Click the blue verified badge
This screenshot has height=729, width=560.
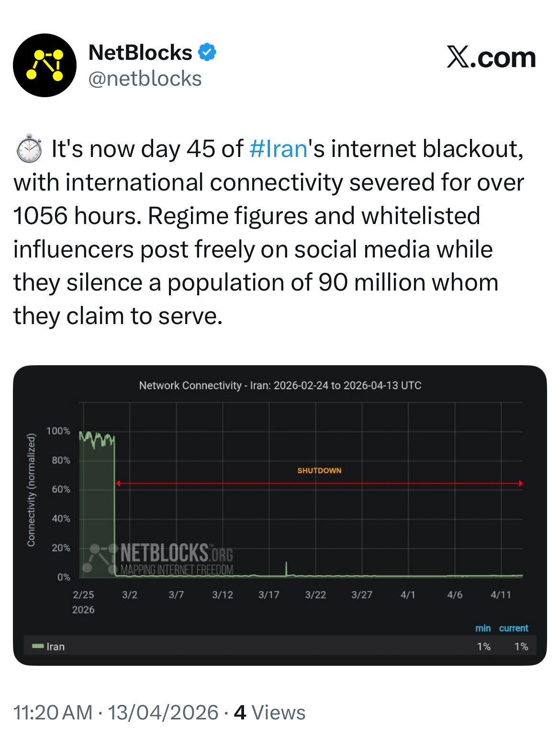[x=207, y=52]
